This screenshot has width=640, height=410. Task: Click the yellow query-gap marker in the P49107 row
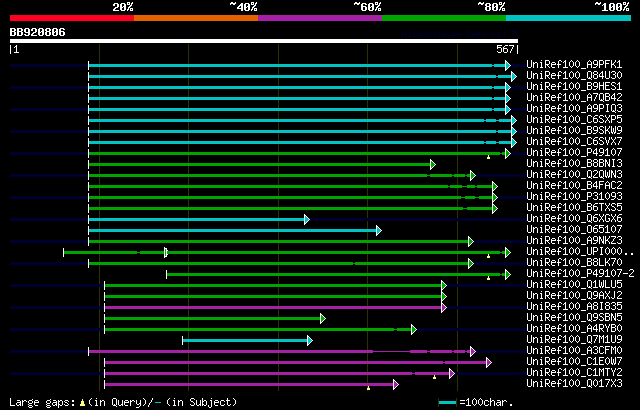pos(489,157)
